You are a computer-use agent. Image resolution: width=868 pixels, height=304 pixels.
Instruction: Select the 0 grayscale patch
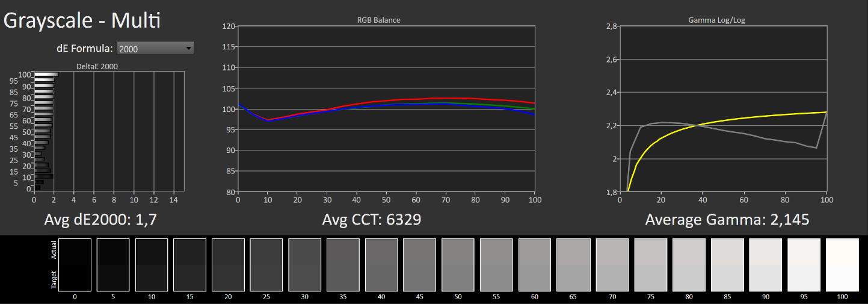(x=75, y=265)
